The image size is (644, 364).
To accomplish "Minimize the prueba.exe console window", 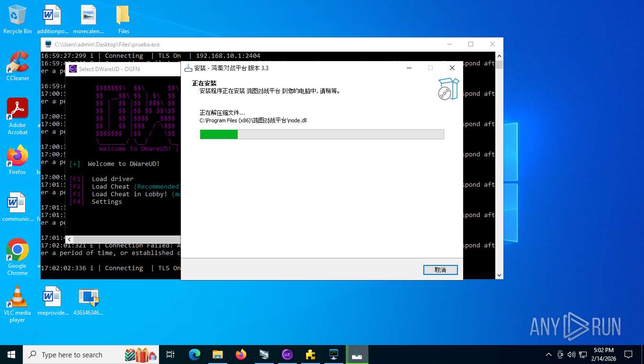I will tap(449, 44).
